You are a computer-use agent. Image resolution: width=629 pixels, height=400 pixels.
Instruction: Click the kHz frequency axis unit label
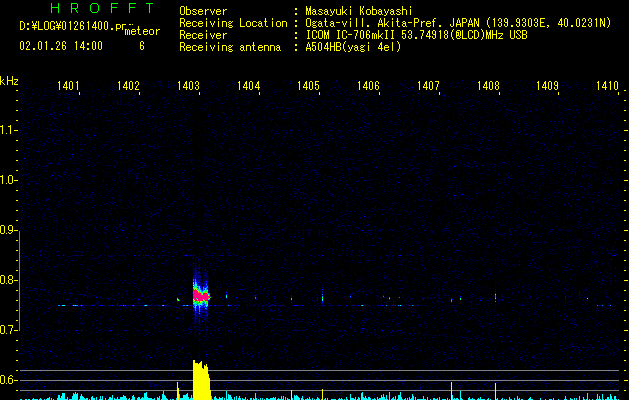point(9,81)
